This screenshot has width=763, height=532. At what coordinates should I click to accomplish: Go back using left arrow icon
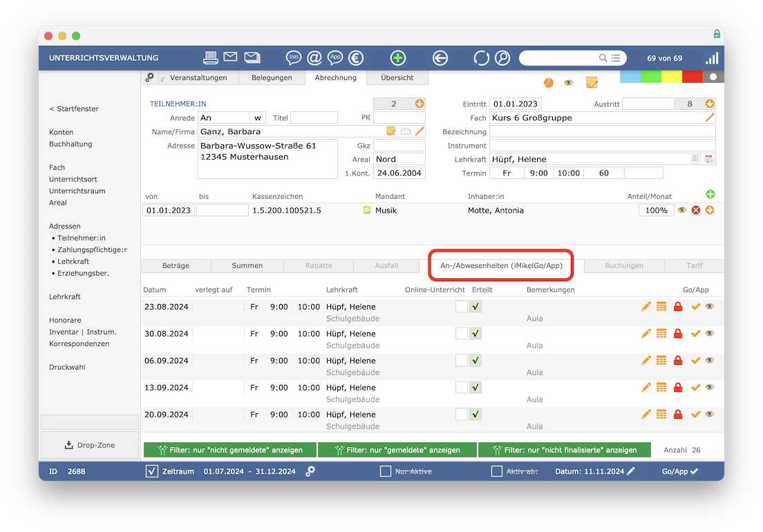tap(440, 58)
